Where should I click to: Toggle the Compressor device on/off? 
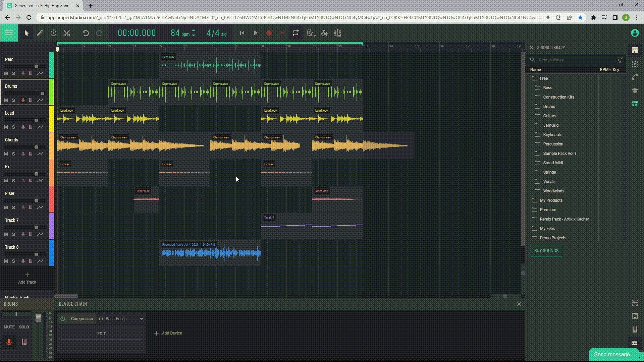(x=63, y=318)
